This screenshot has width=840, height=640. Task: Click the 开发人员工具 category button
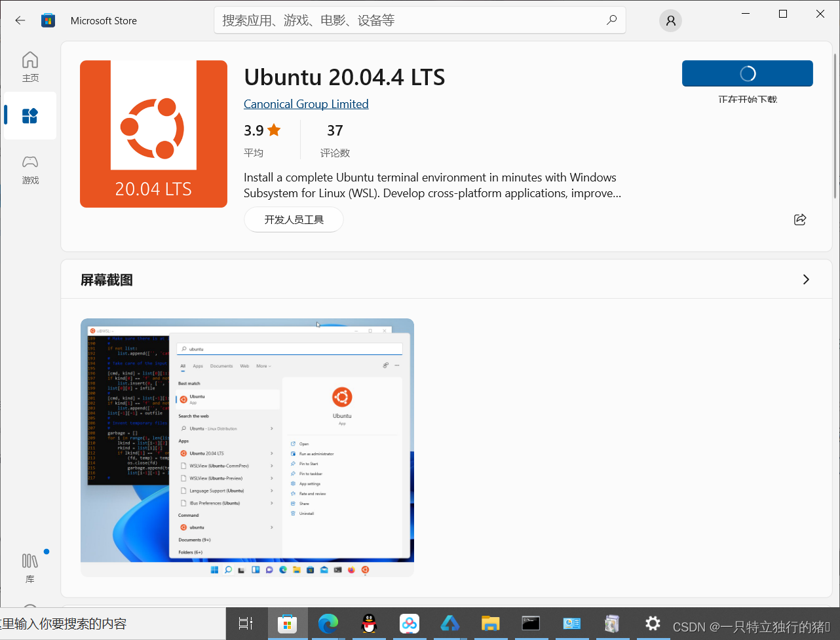click(294, 219)
